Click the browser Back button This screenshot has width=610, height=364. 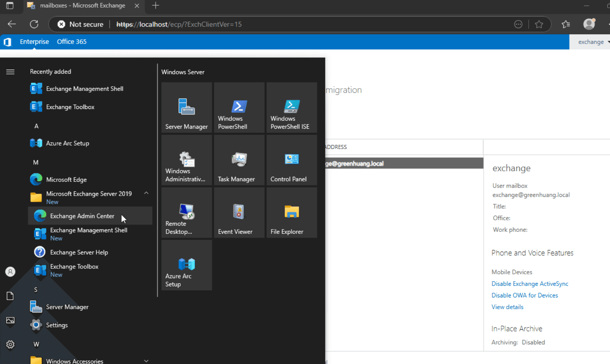point(12,24)
